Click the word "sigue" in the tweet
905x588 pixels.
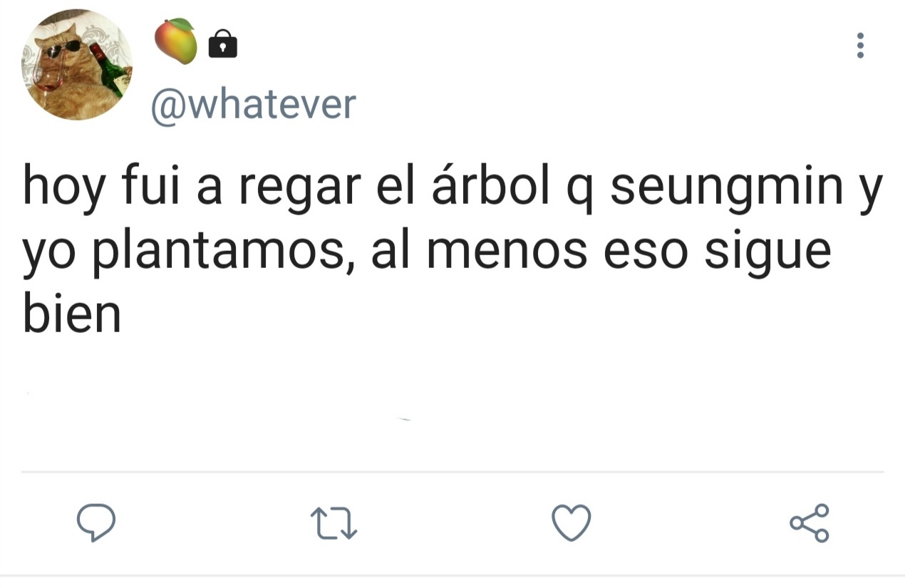767,253
